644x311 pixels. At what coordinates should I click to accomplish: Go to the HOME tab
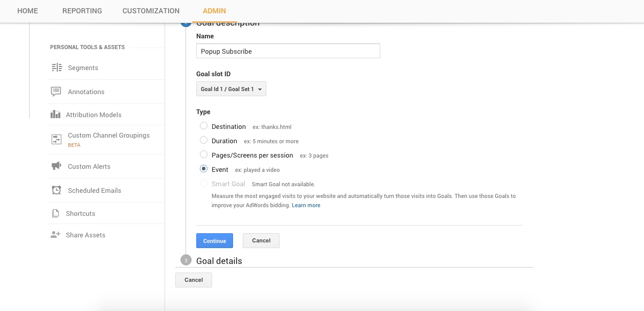[x=28, y=11]
